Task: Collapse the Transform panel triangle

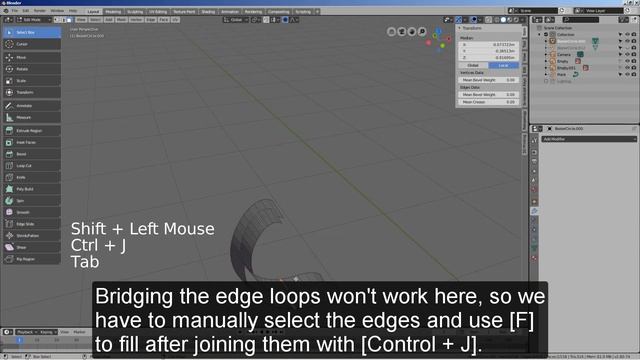Action: click(460, 28)
